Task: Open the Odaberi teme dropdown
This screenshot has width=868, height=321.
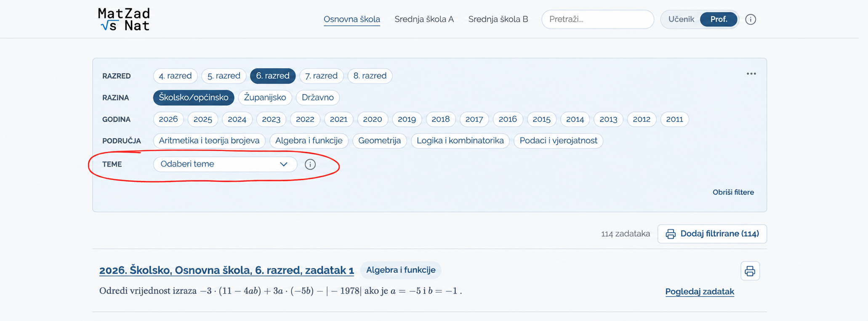Action: (x=225, y=164)
